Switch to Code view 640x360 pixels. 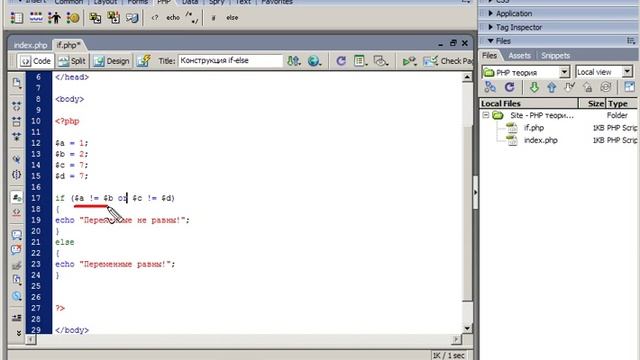pyautogui.click(x=36, y=61)
